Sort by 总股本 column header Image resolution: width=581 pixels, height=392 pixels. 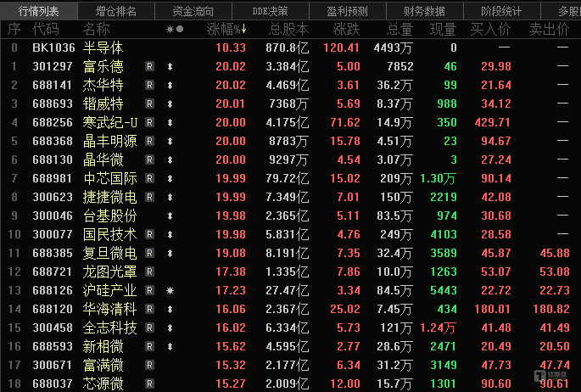(x=289, y=29)
